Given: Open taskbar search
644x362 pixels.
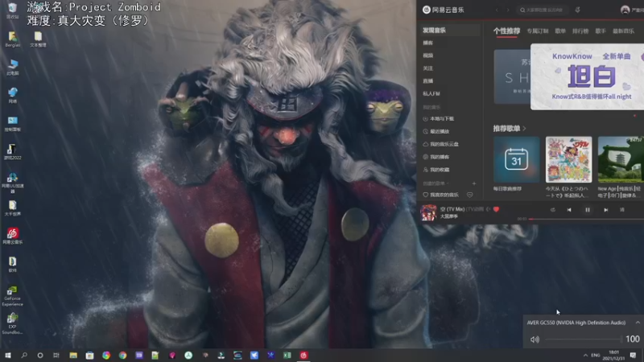Looking at the screenshot, I should 24,356.
